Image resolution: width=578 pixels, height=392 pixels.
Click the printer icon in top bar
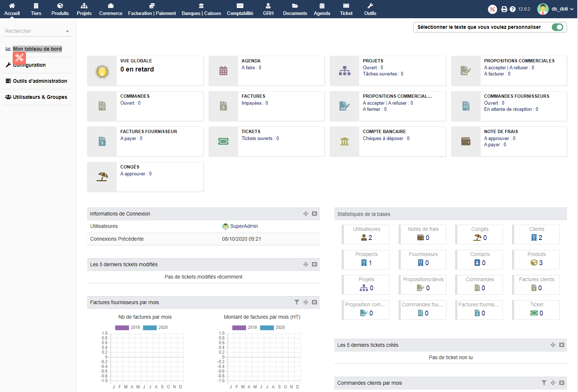tap(504, 9)
